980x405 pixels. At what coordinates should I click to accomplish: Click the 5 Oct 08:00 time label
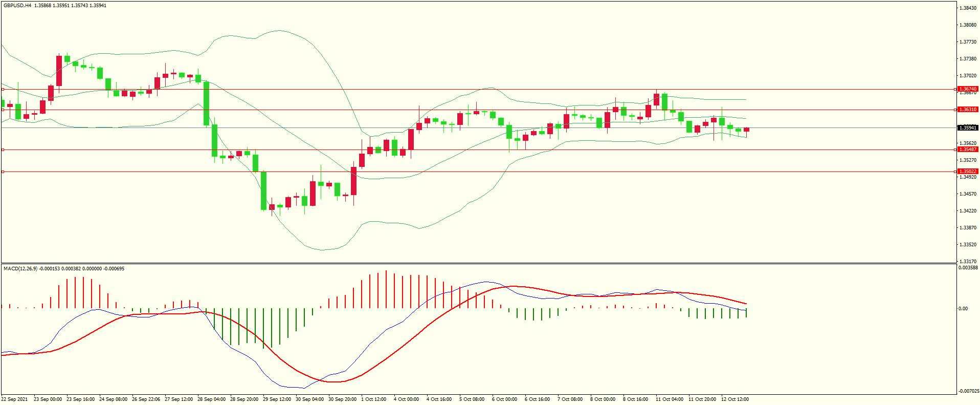point(472,399)
